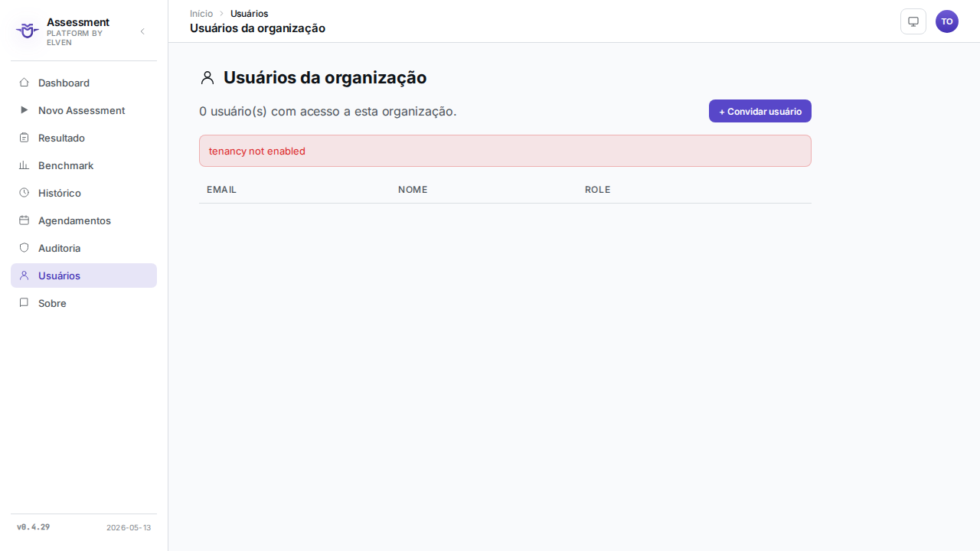The height and width of the screenshot is (551, 980).
Task: Open Histórico in the sidebar
Action: [83, 193]
